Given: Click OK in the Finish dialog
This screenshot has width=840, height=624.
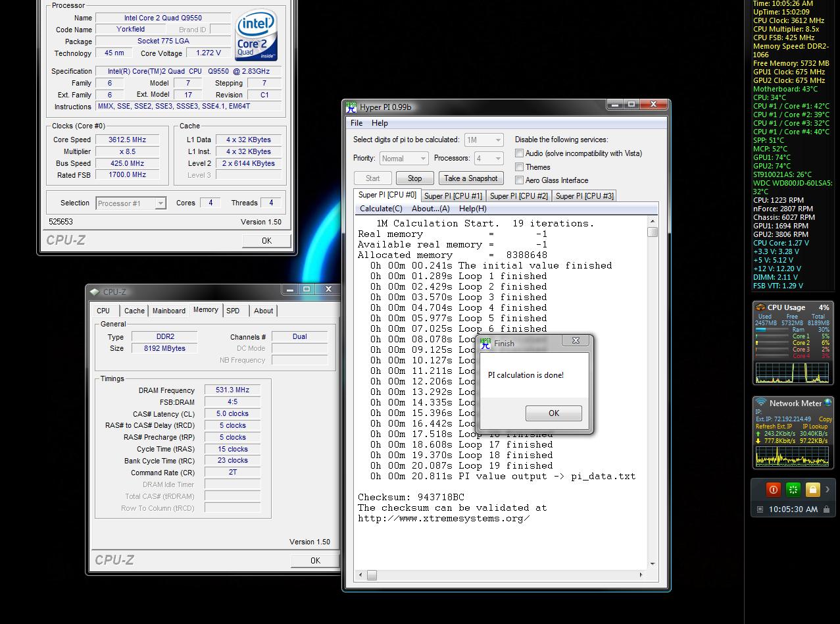Looking at the screenshot, I should point(554,413).
